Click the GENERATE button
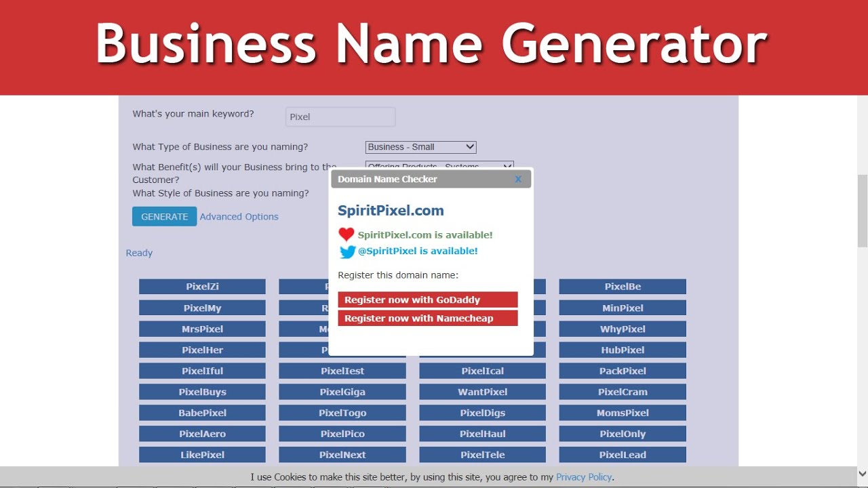 (x=164, y=216)
